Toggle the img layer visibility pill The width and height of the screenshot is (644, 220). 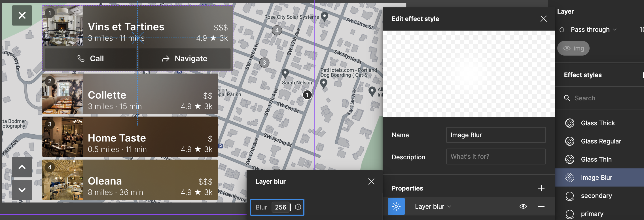tap(573, 48)
